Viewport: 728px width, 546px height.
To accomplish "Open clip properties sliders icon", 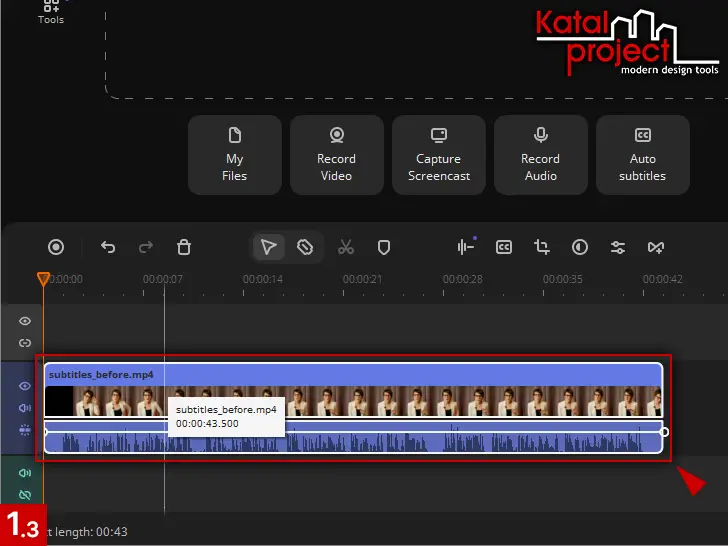I will tap(618, 247).
